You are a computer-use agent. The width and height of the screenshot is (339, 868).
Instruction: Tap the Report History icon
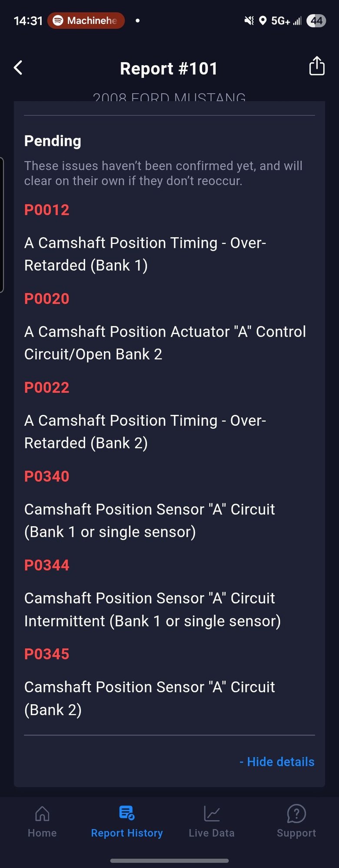point(126,812)
